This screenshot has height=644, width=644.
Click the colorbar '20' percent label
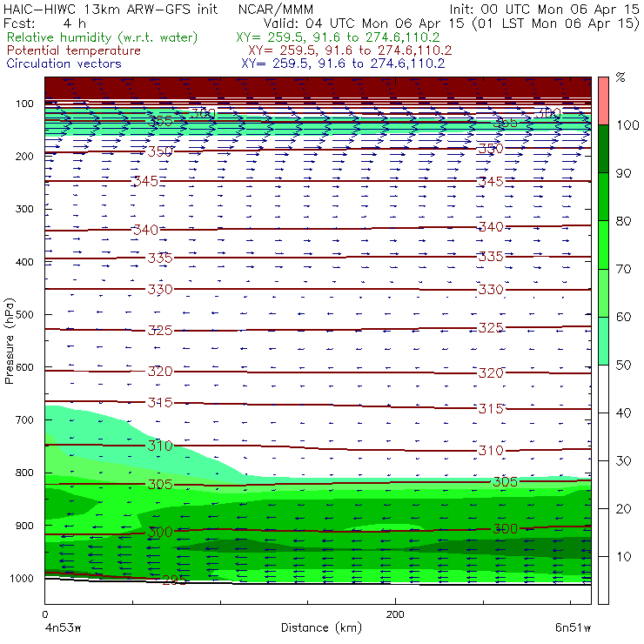click(x=623, y=509)
